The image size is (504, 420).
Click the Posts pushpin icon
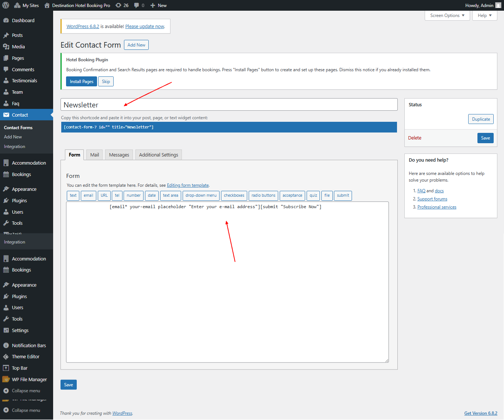click(x=6, y=35)
